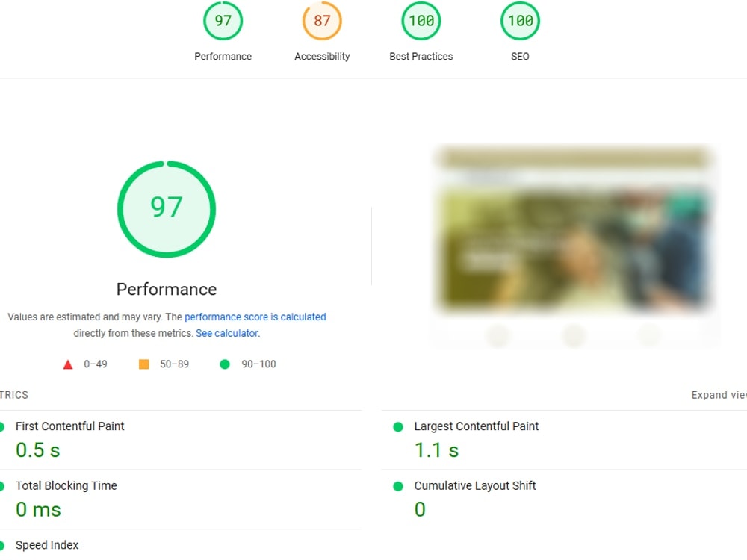This screenshot has width=747, height=560.
Task: Click the First Contentful Paint metric title
Action: click(70, 426)
